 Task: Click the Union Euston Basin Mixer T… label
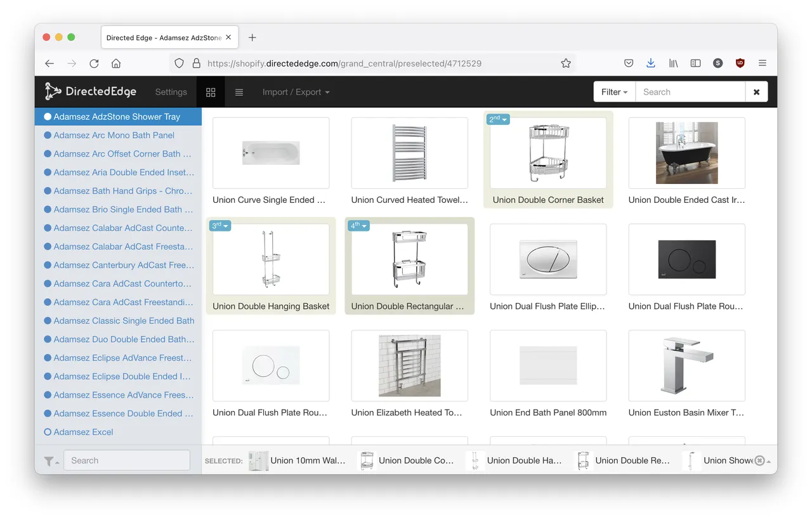(686, 413)
